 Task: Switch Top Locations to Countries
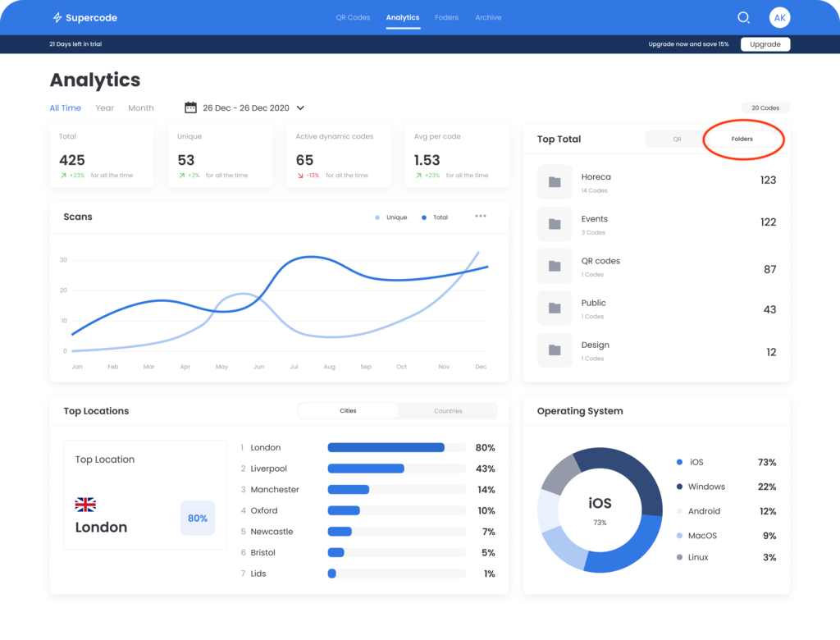point(448,410)
